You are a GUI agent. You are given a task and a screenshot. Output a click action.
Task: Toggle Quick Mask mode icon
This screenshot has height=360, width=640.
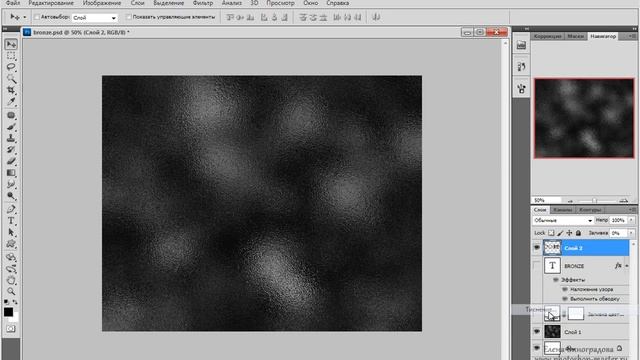click(11, 329)
